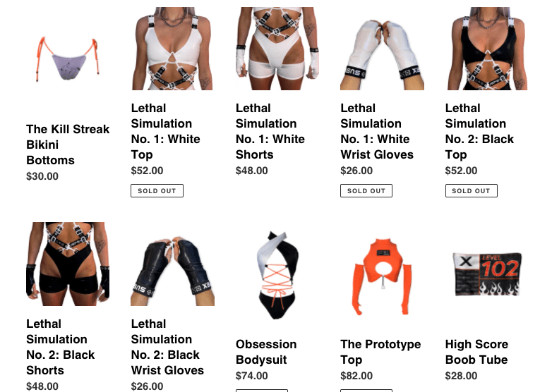The width and height of the screenshot is (540, 392).
Task: Click Sold Out badge under White Top
Action: coord(157,191)
